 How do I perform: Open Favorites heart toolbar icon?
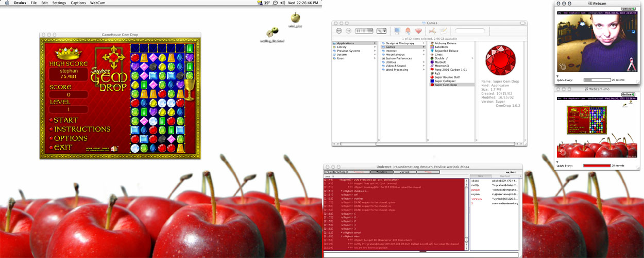pos(418,31)
